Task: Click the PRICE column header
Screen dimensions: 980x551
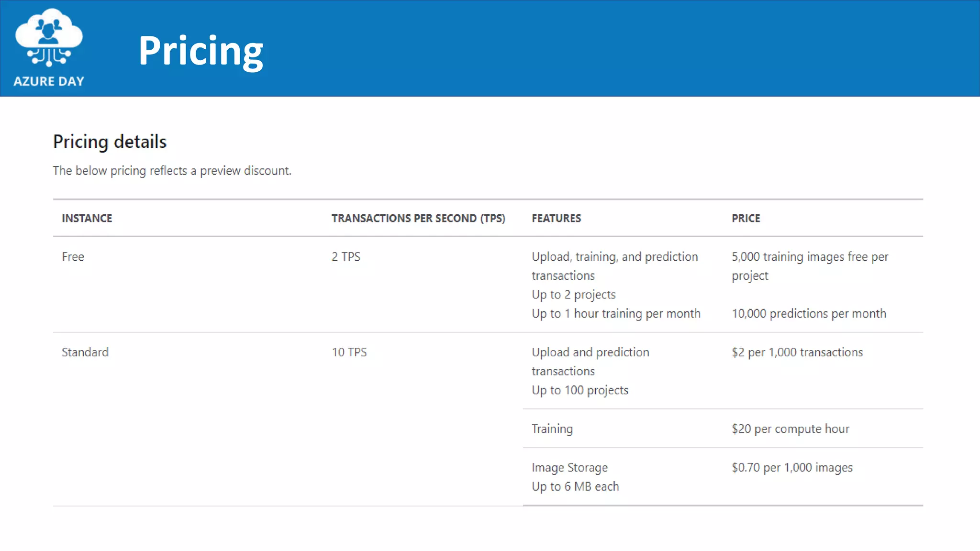Action: pyautogui.click(x=746, y=218)
